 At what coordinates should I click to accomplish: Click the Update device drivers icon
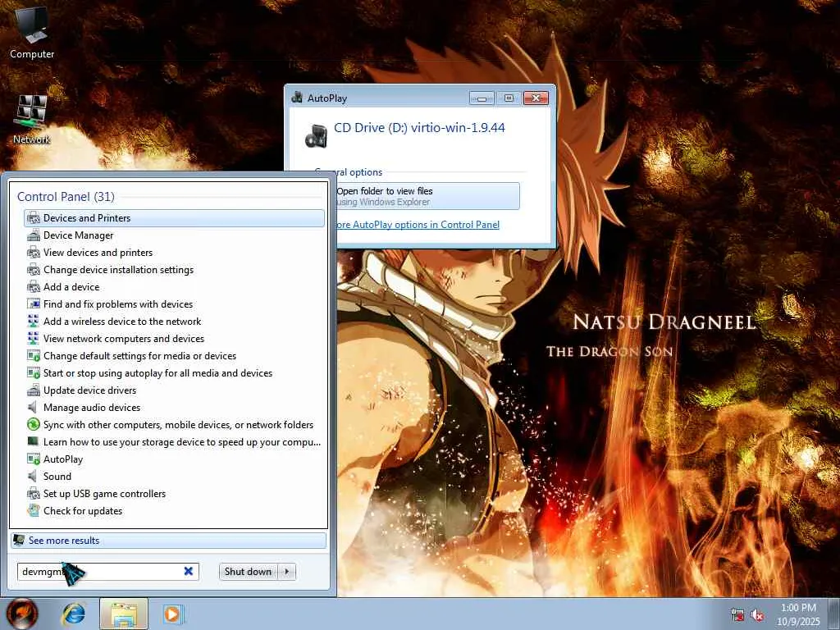[x=33, y=390]
